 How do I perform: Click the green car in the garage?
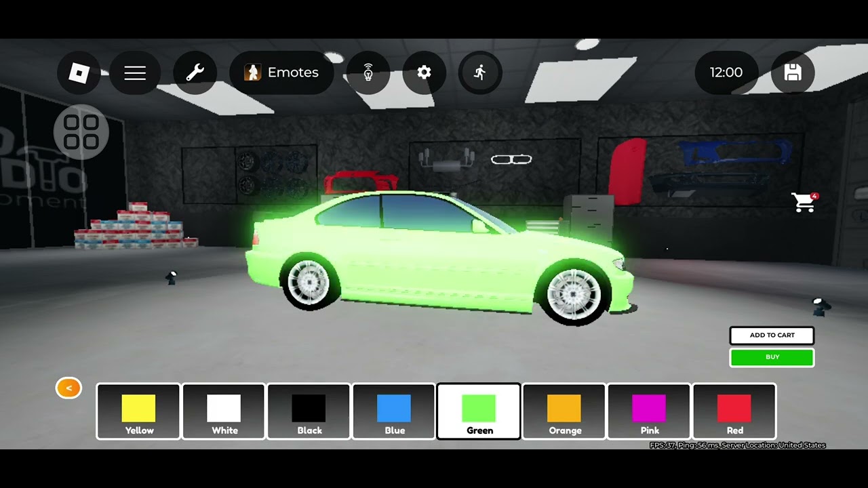pos(439,258)
